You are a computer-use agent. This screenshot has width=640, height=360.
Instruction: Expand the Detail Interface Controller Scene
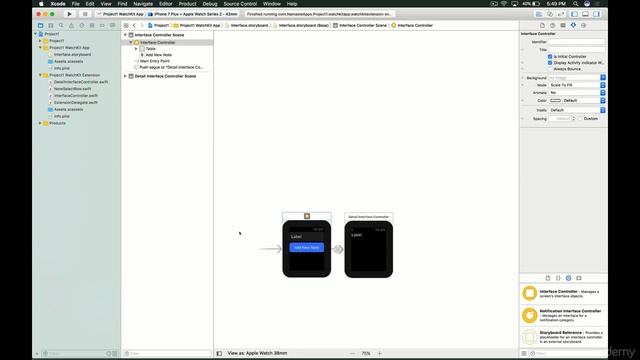point(125,76)
